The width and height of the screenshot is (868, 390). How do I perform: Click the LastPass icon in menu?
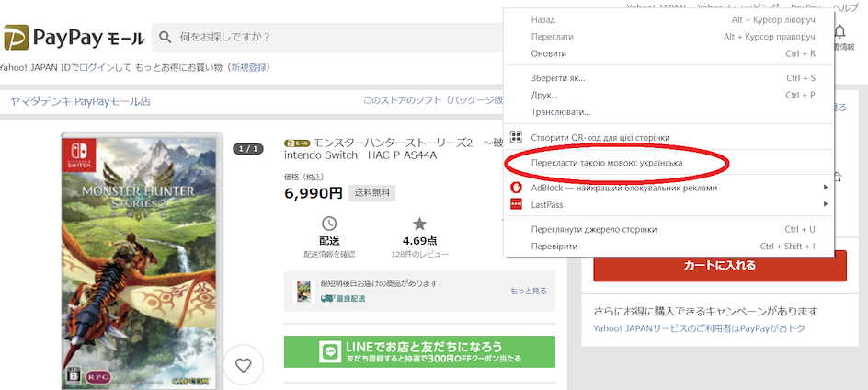(516, 204)
